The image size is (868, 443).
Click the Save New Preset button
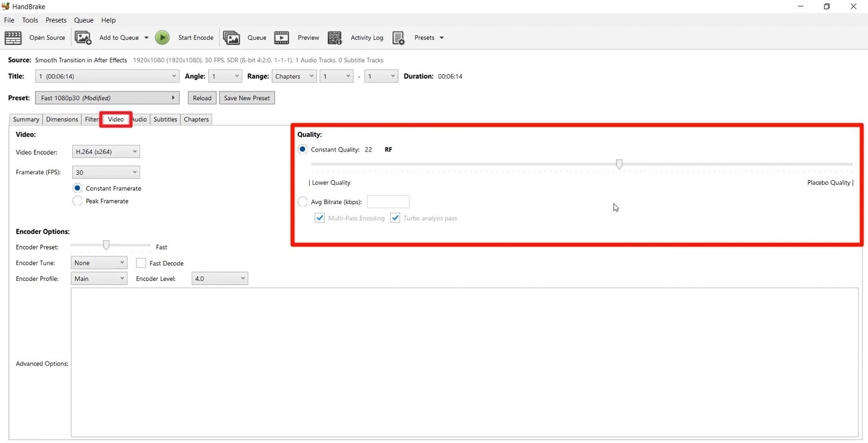pyautogui.click(x=247, y=98)
